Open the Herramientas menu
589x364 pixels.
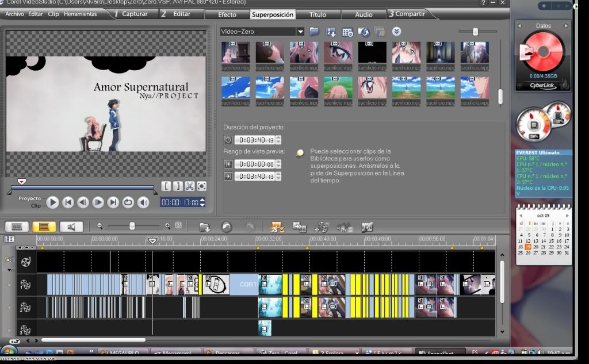point(80,14)
